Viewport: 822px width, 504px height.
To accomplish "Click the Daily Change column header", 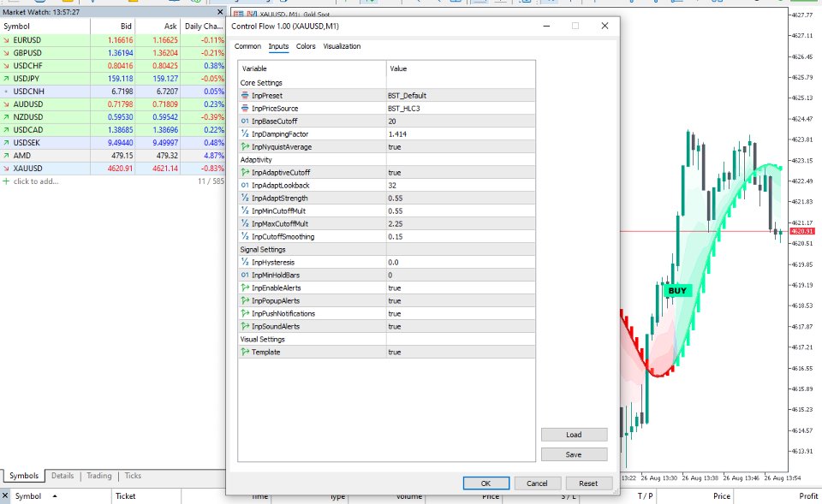I will pyautogui.click(x=204, y=27).
